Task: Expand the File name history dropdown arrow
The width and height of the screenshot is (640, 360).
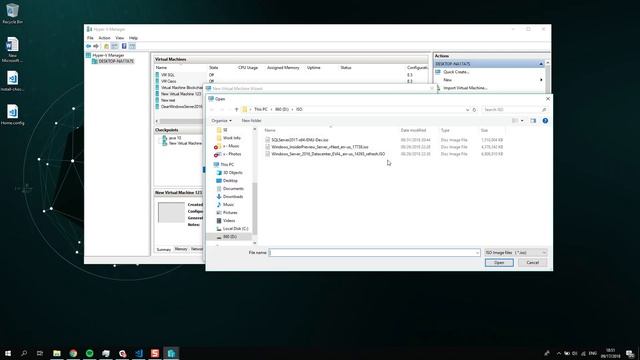Action: pos(477,253)
